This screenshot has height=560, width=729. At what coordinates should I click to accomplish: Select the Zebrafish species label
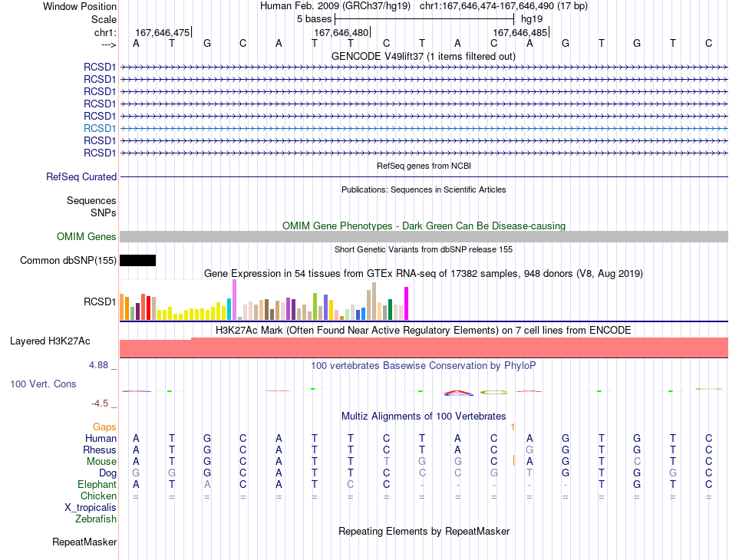[96, 519]
